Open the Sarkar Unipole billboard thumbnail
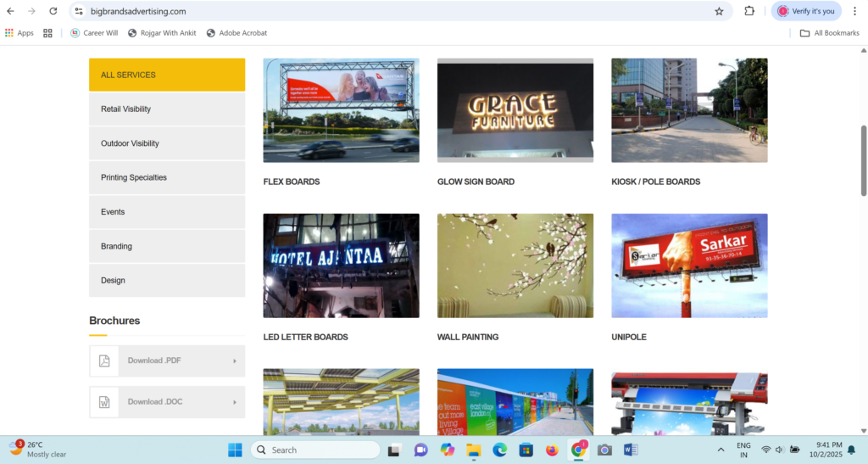The width and height of the screenshot is (868, 464). (x=689, y=266)
